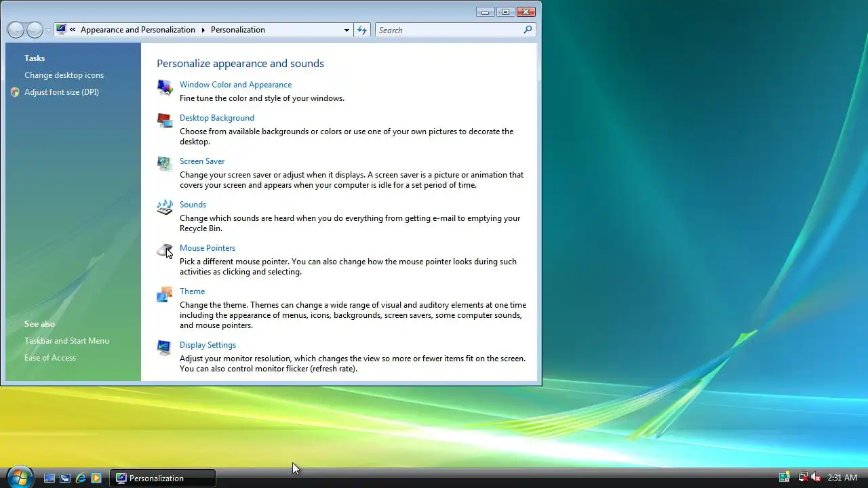Select Appearance and Personalization breadcrumb
The height and width of the screenshot is (488, 868).
[x=138, y=30]
